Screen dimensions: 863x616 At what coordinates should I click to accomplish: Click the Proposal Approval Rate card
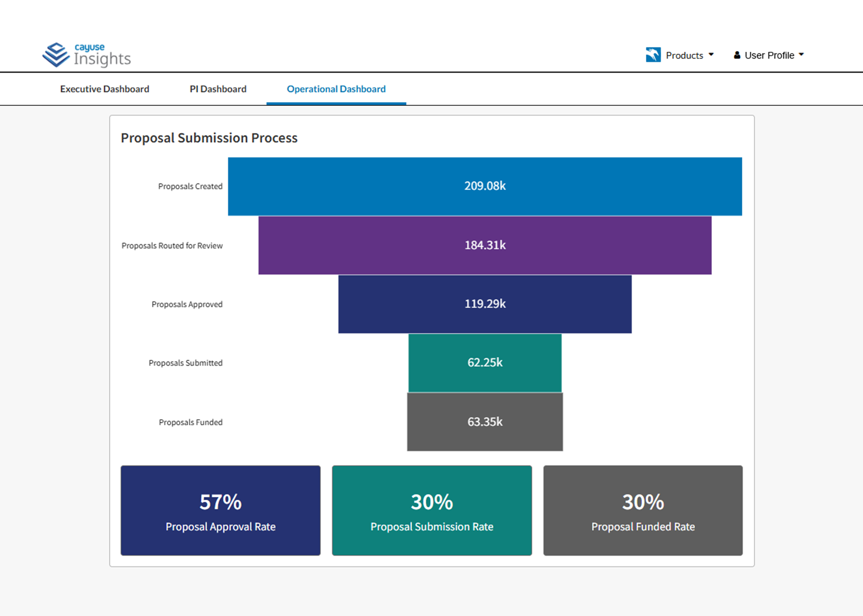tap(220, 511)
